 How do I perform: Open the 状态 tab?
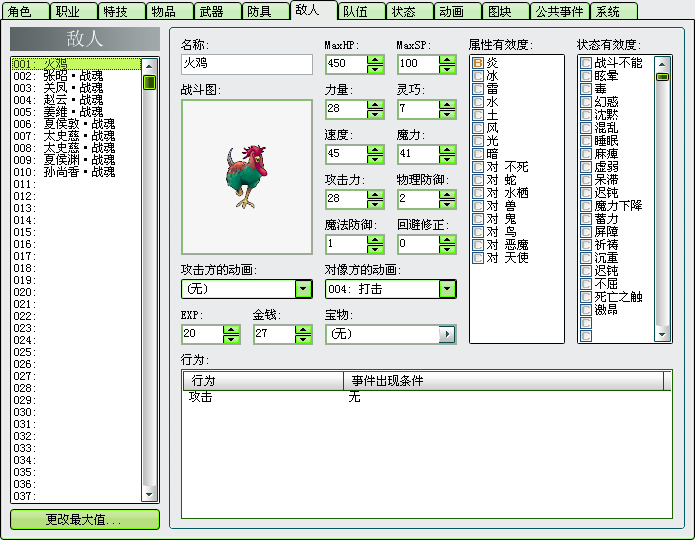(x=409, y=11)
